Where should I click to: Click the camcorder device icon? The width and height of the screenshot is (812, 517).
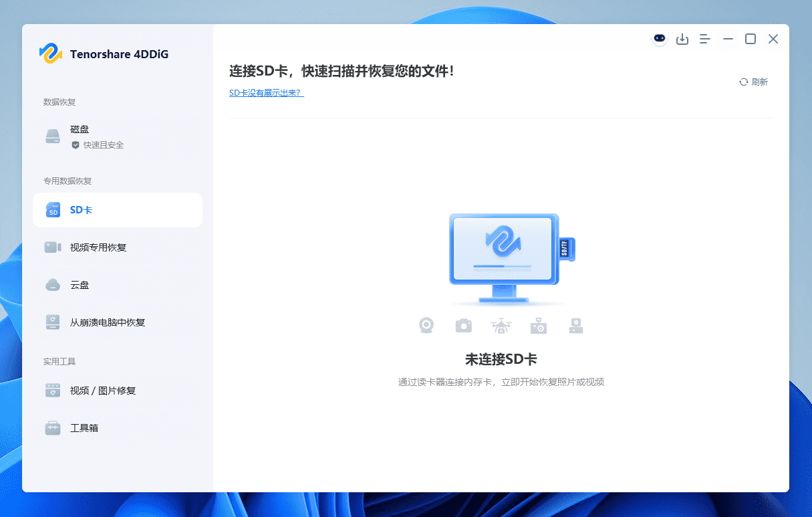(x=575, y=325)
